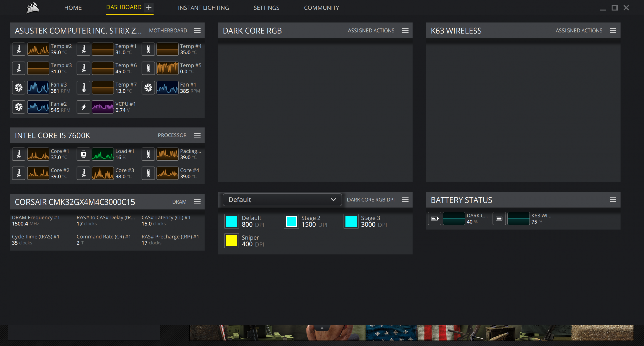644x346 pixels.
Task: Click the Load #1 green graph
Action: click(x=103, y=154)
